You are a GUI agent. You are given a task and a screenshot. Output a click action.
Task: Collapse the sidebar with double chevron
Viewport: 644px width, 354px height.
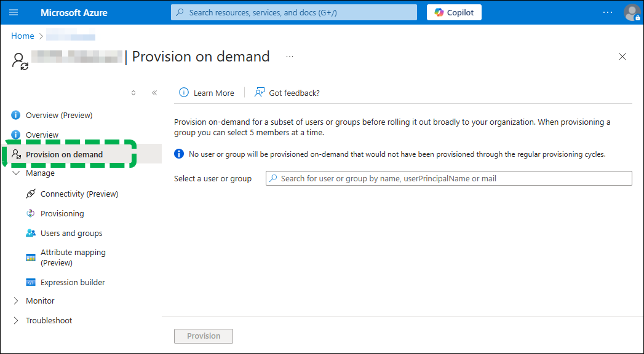pyautogui.click(x=154, y=93)
